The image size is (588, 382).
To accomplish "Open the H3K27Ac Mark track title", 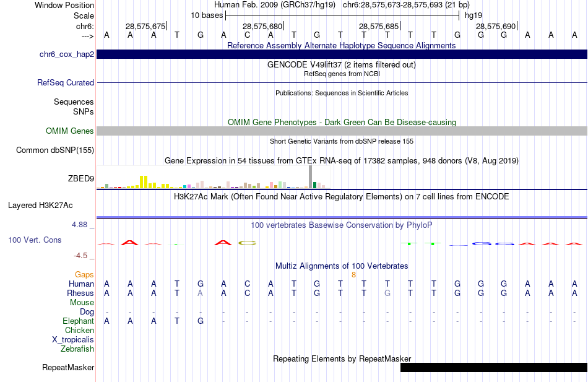I will pos(341,197).
